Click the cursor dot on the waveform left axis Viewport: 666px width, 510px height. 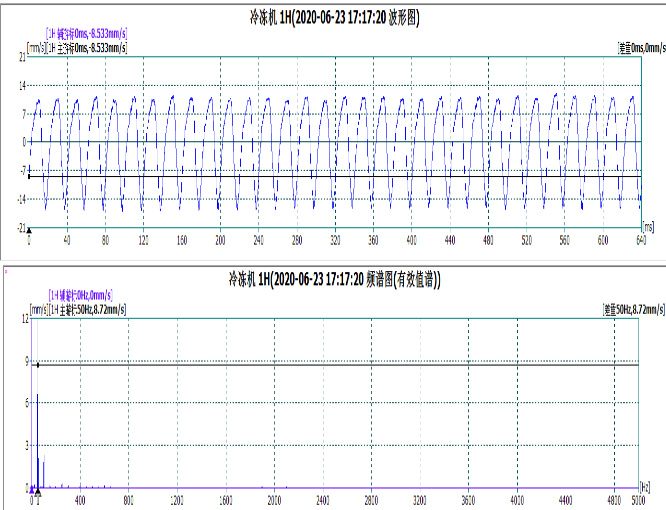[29, 176]
